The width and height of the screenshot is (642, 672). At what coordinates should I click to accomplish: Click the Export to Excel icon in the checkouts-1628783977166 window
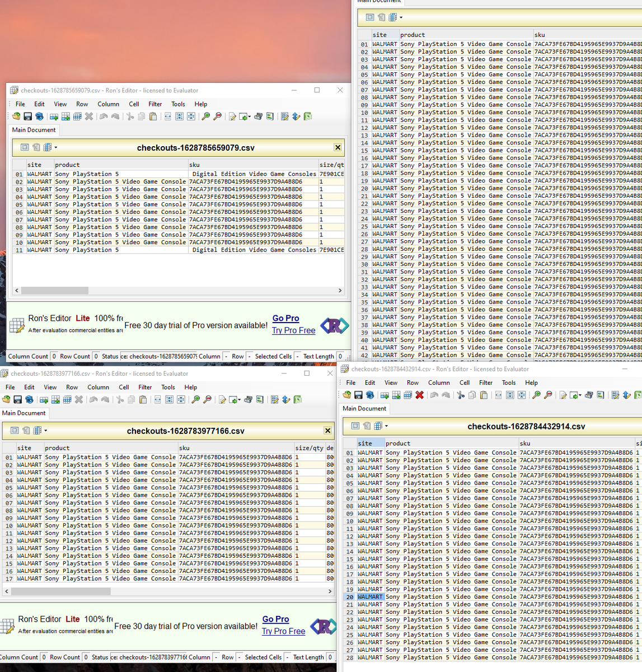[298, 400]
